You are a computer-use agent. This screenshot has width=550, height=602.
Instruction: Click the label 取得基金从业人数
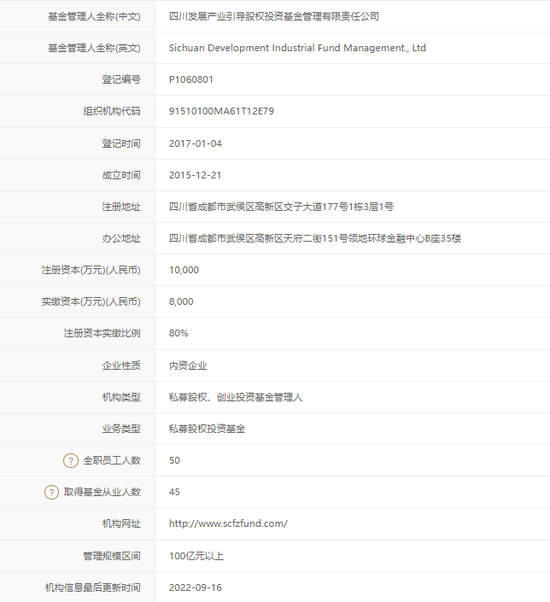point(102,492)
